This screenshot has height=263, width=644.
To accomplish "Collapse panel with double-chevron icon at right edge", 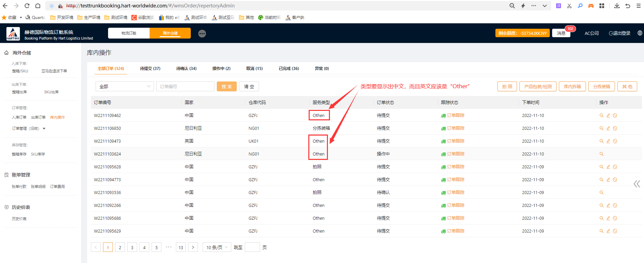I will (637, 184).
